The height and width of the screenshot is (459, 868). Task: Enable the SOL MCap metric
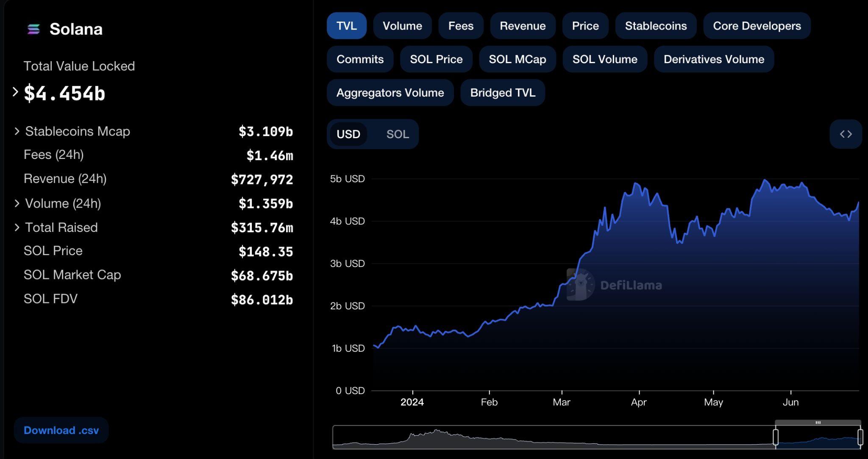click(x=517, y=59)
